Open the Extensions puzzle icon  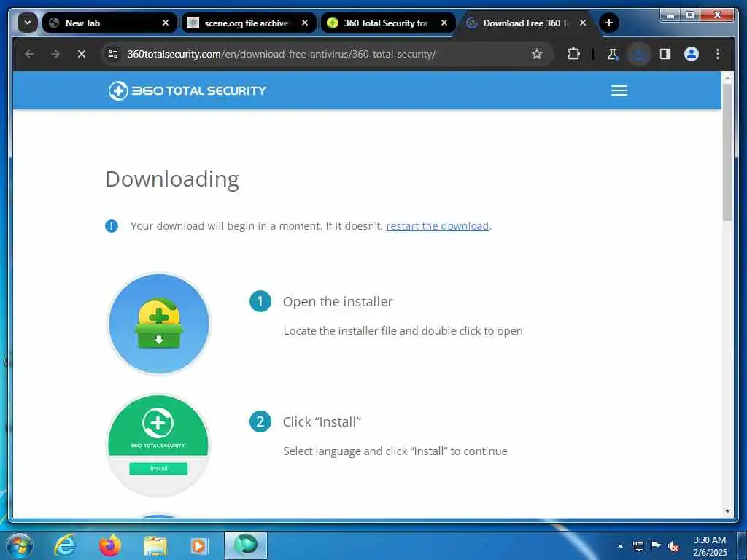[574, 54]
